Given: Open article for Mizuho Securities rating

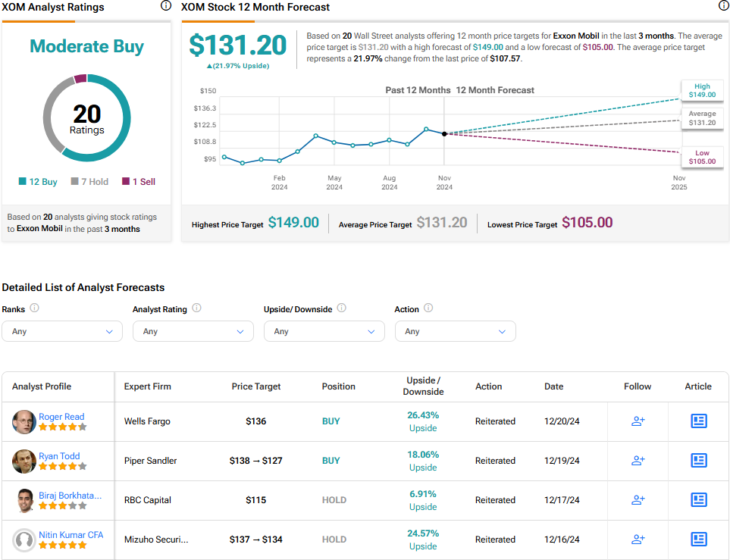Looking at the screenshot, I should point(698,540).
